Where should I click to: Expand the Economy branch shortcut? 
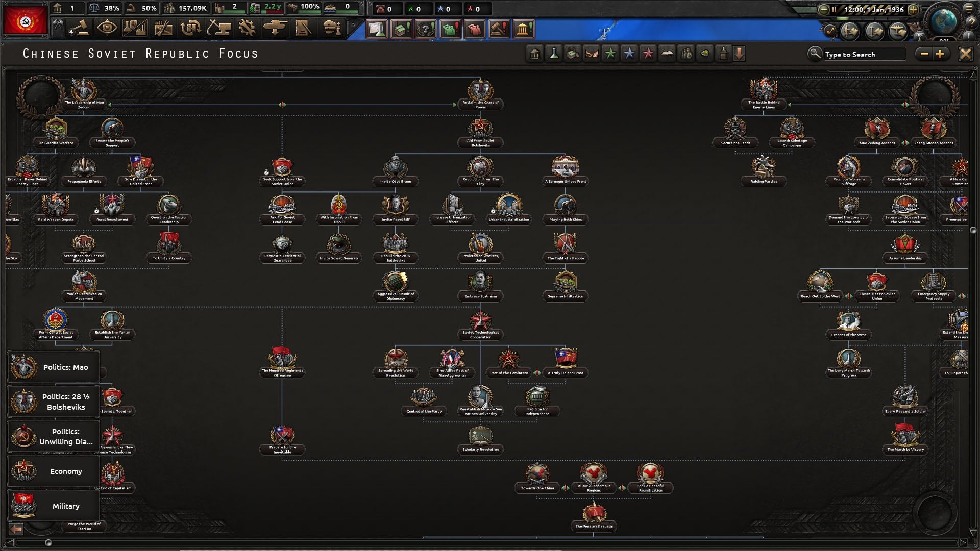[x=53, y=471]
